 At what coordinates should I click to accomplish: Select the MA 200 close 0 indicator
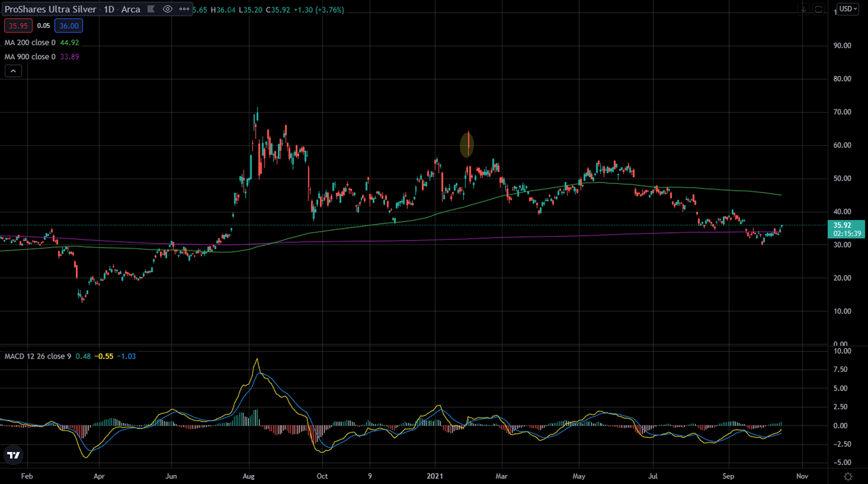[x=30, y=42]
